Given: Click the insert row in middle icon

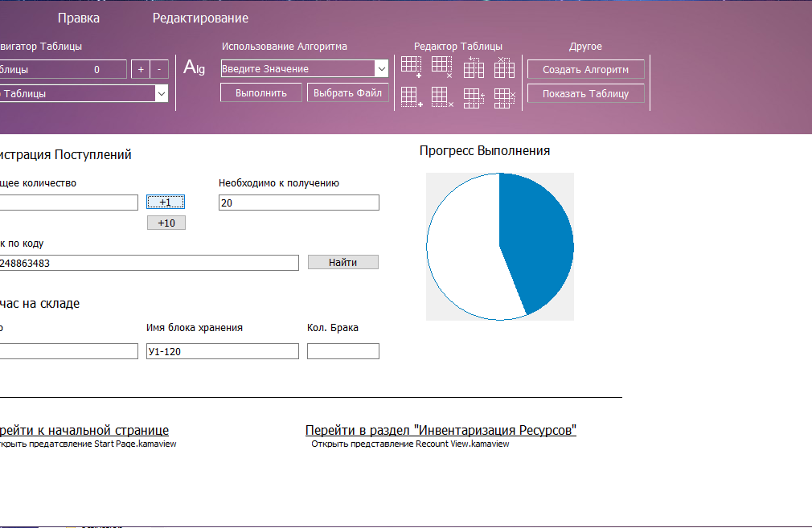Looking at the screenshot, I should (x=474, y=98).
